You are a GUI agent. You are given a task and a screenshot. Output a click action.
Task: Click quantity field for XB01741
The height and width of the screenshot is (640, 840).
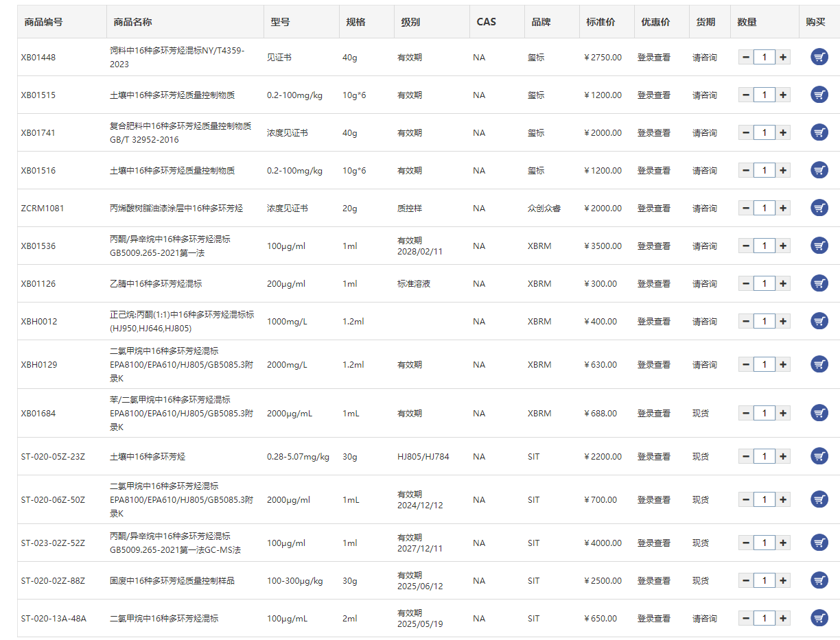(765, 132)
